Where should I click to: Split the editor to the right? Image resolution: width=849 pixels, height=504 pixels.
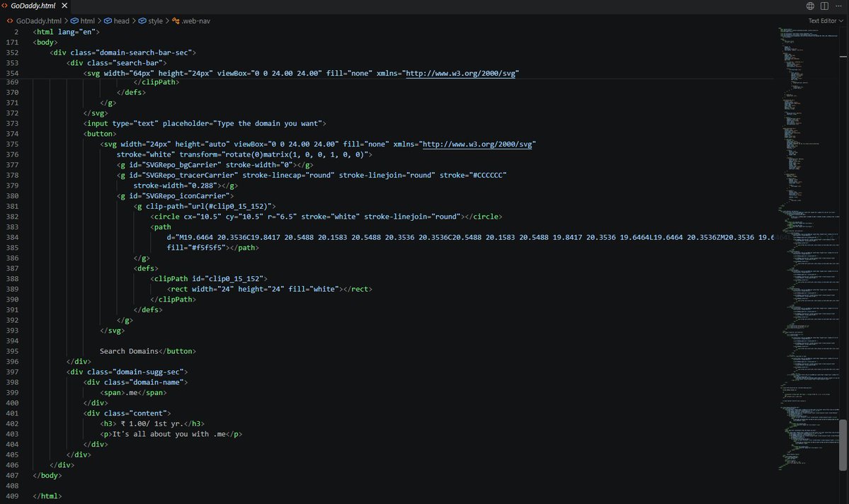(x=824, y=6)
